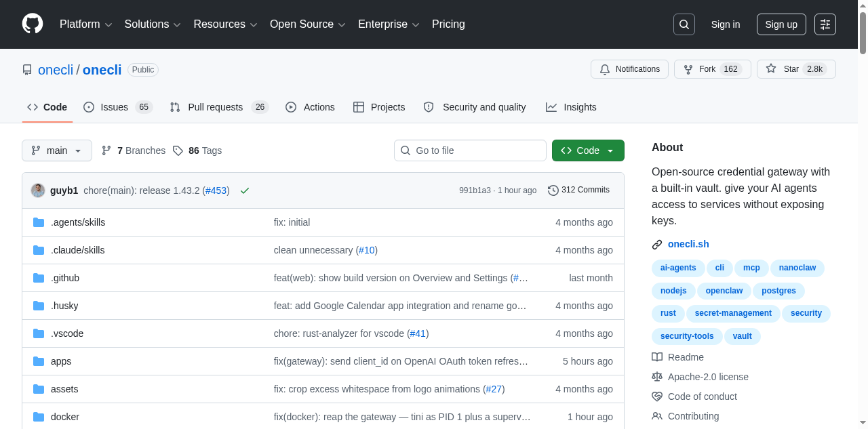The height and width of the screenshot is (429, 868).
Task: Switch to the Pull requests tab
Action: (219, 107)
